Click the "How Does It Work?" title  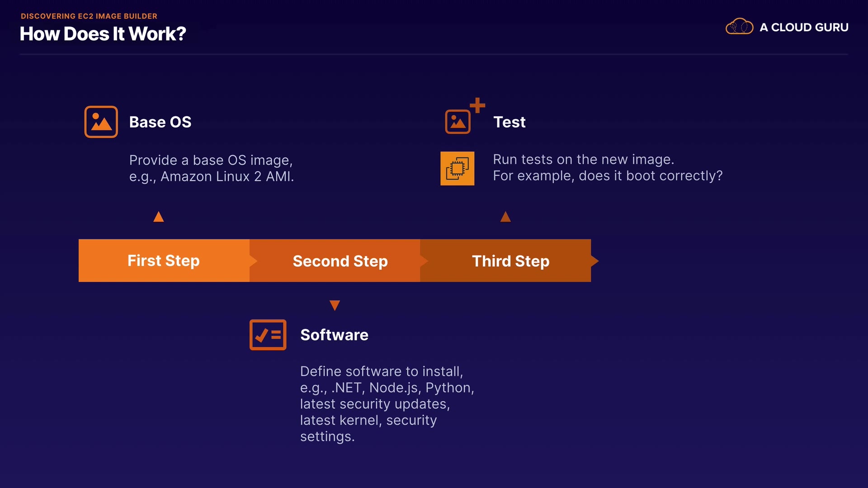point(103,34)
